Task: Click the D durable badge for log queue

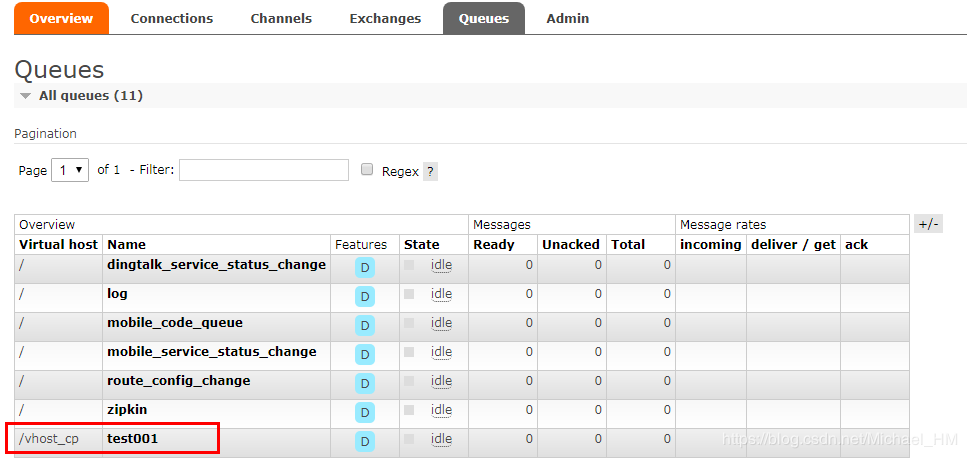Action: [x=365, y=297]
